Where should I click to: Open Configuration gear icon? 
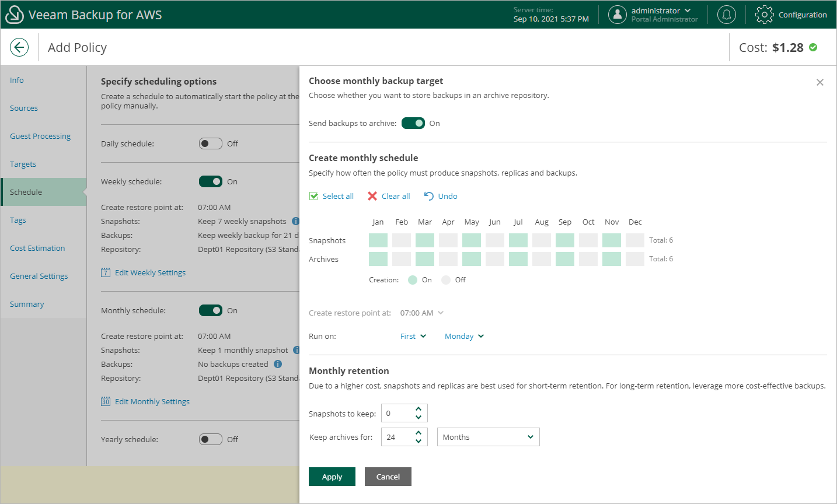(764, 15)
